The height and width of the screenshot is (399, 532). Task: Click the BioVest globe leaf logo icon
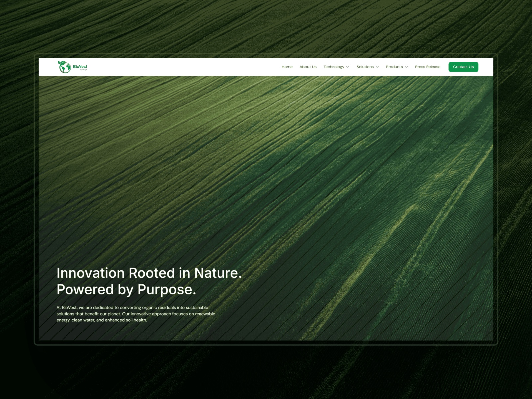click(x=65, y=67)
